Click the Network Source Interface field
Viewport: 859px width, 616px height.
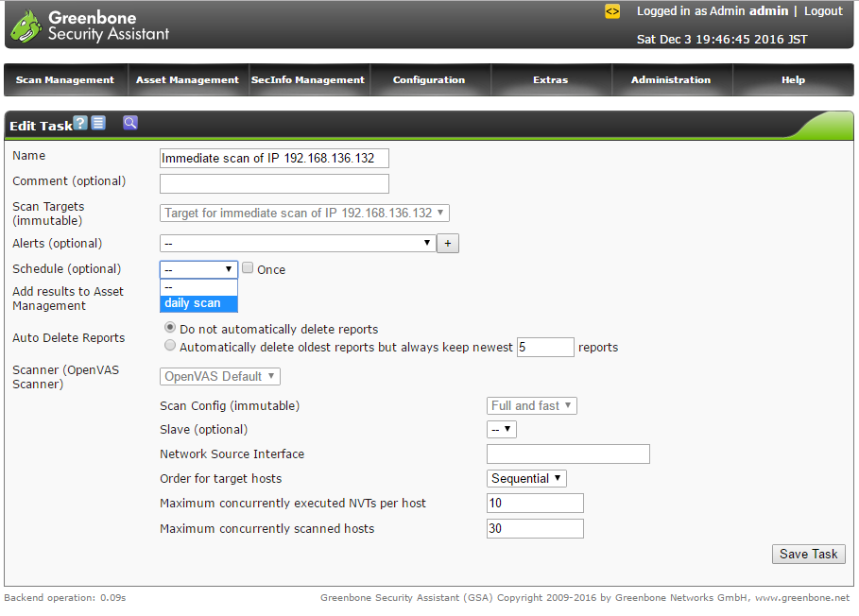(x=568, y=454)
